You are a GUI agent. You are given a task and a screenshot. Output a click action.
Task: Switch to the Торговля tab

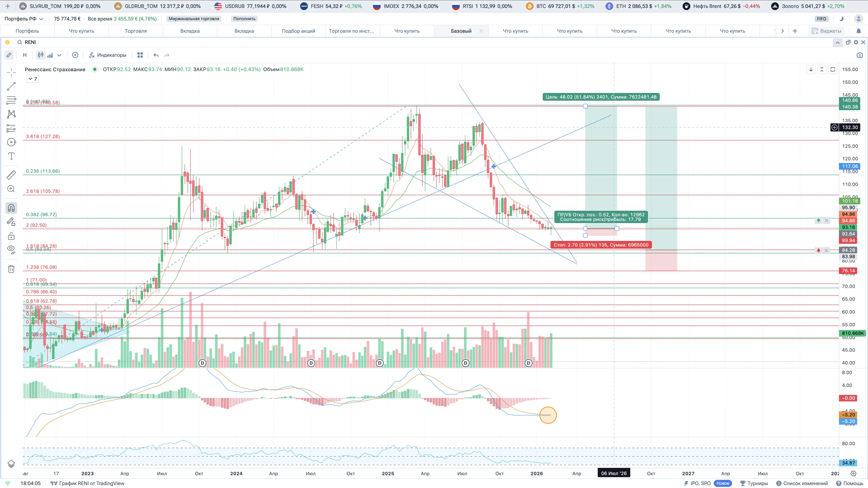click(x=135, y=31)
